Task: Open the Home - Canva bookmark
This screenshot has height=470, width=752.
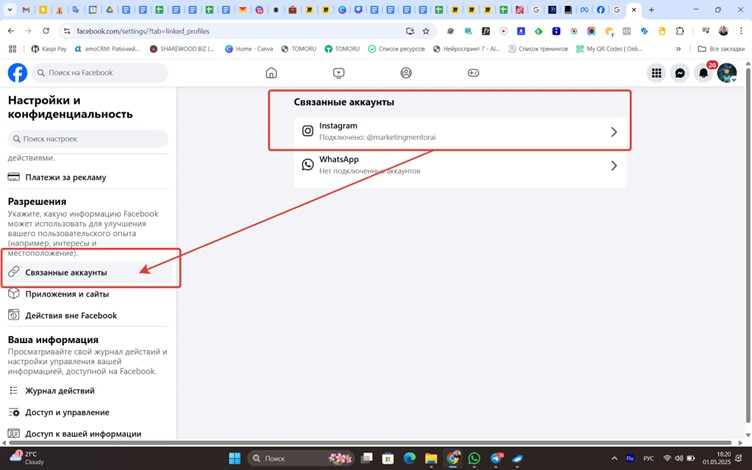Action: [x=249, y=48]
